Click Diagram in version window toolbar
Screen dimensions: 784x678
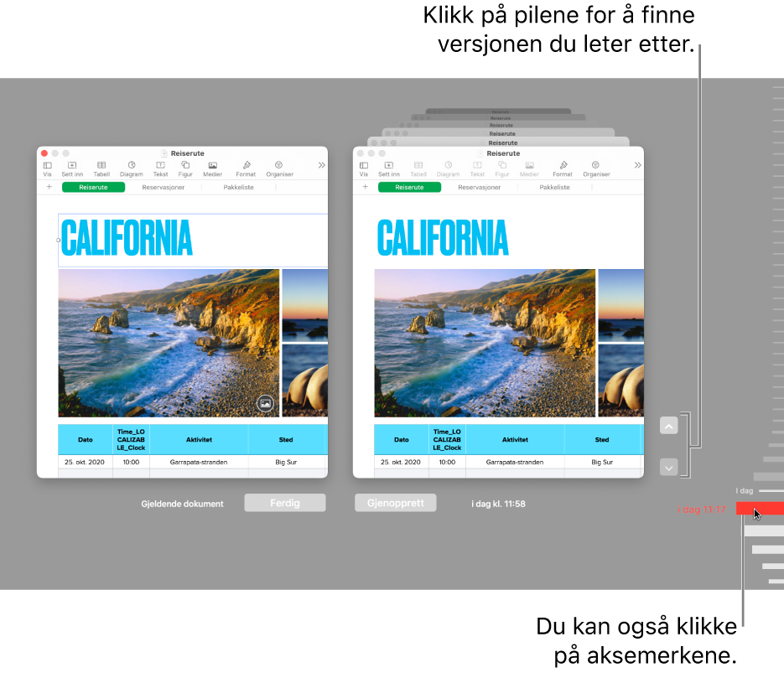448,169
